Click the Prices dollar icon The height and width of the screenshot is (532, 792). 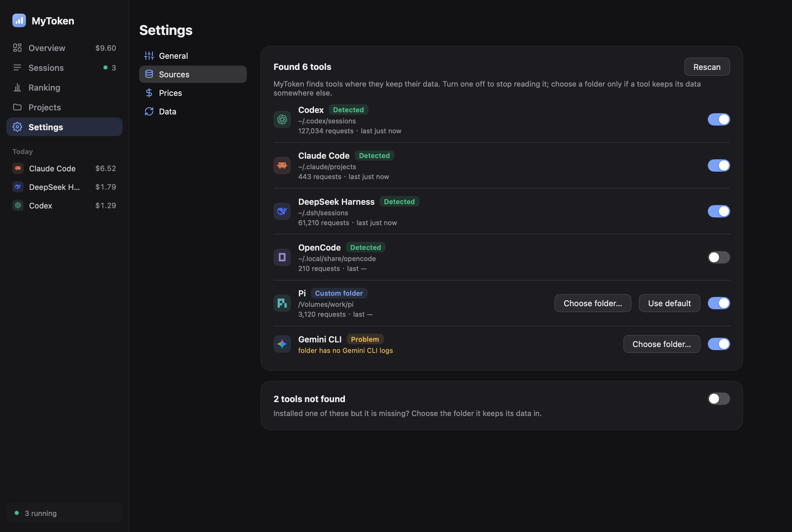click(149, 92)
